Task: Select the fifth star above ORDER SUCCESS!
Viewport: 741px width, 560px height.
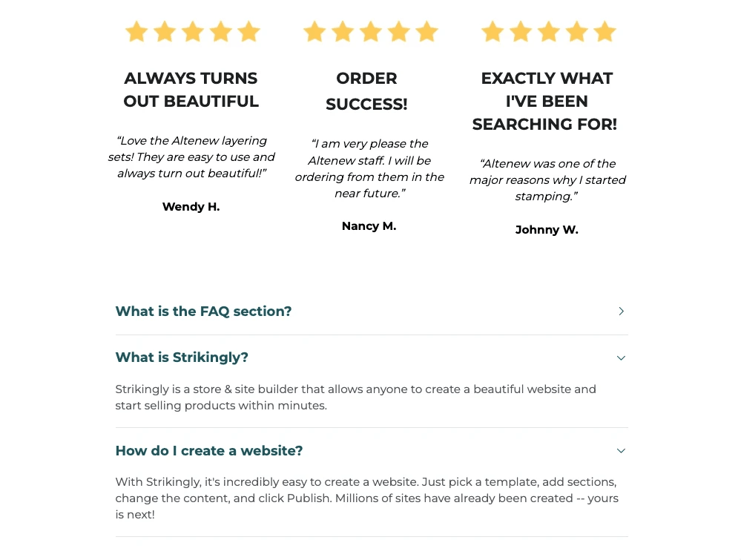Action: (426, 31)
